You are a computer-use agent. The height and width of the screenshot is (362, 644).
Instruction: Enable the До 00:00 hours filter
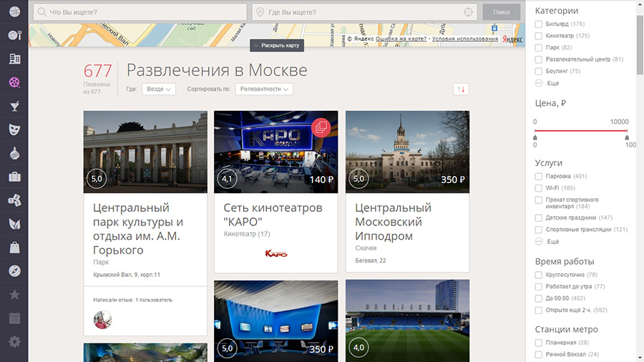pos(538,299)
